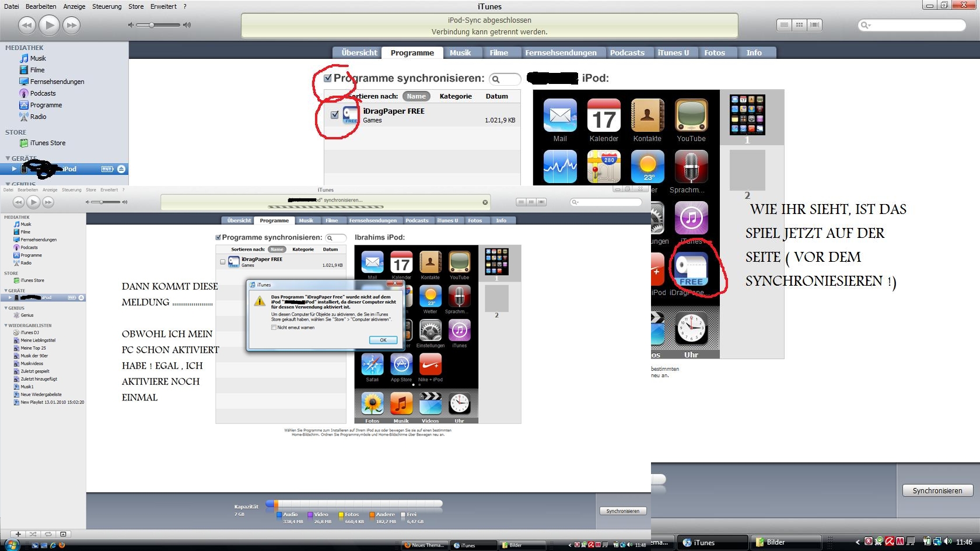Uncheck iDragPaper FREE checkbox in larger window
980x551 pixels.
point(335,115)
